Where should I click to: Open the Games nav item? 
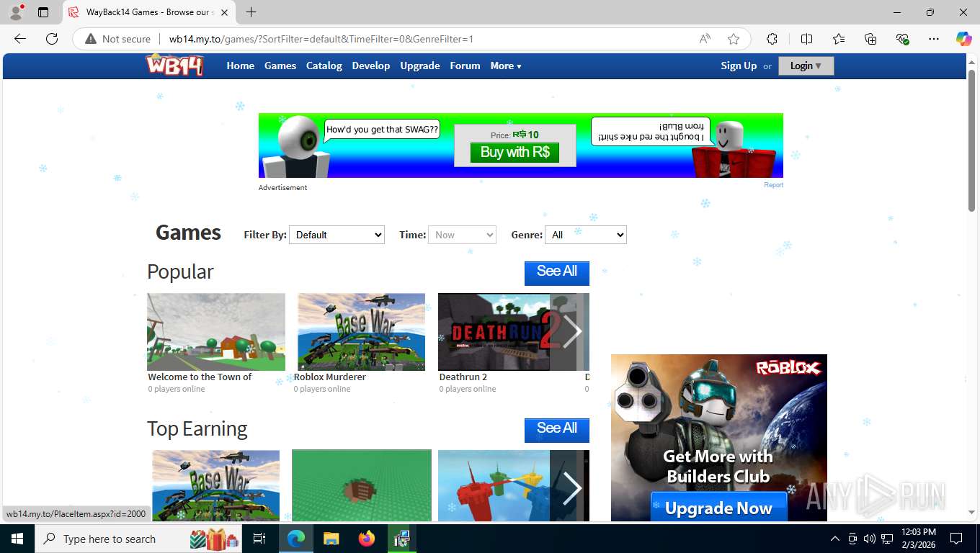(280, 66)
